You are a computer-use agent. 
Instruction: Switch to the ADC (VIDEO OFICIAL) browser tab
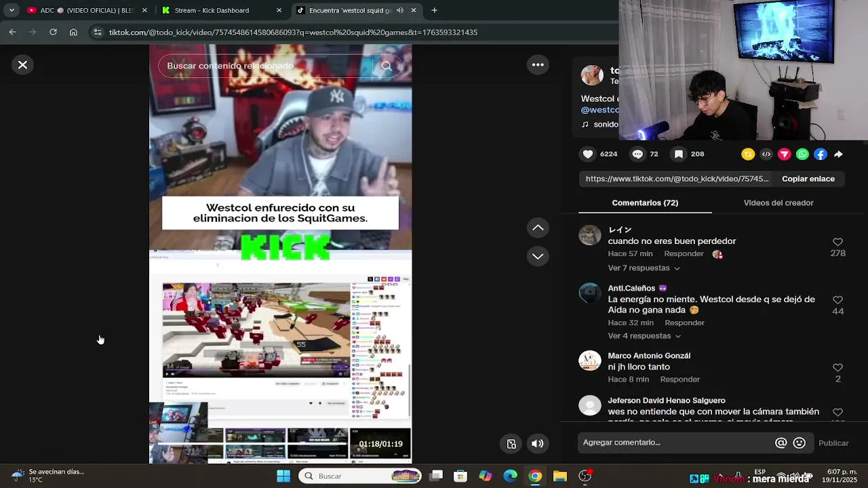80,10
